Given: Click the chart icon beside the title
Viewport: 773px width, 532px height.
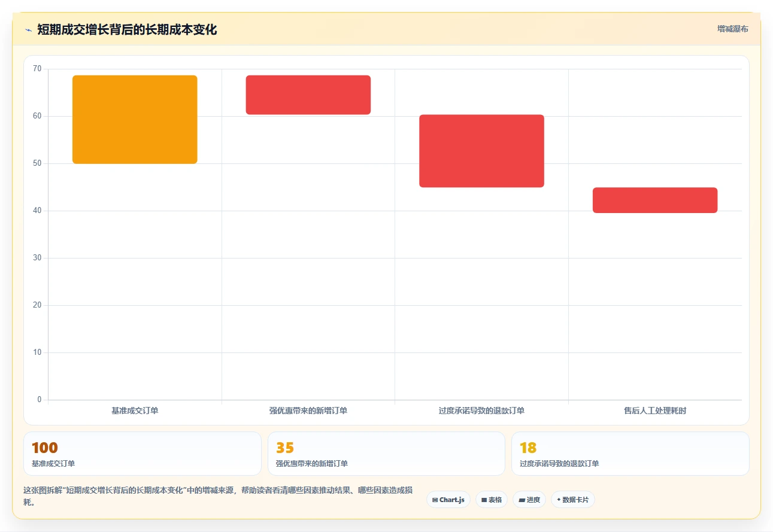Looking at the screenshot, I should click(x=28, y=30).
